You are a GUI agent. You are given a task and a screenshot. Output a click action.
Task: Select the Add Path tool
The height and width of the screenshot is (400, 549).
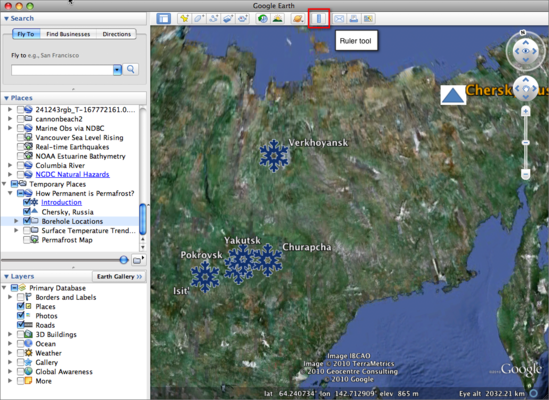coord(213,19)
